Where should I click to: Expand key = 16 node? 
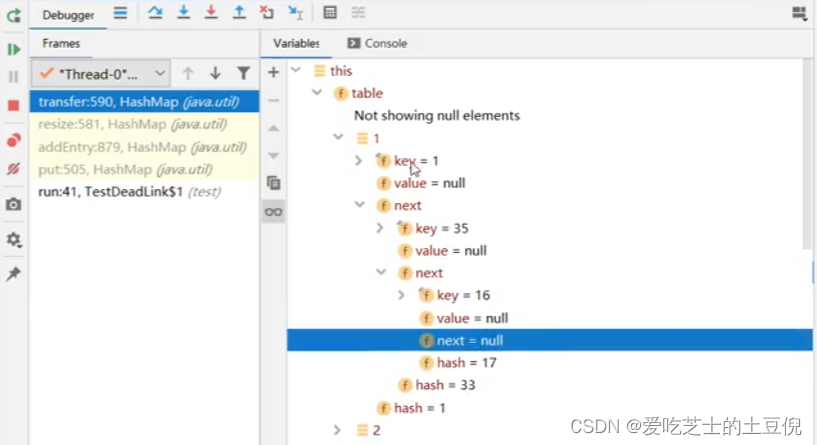click(401, 295)
